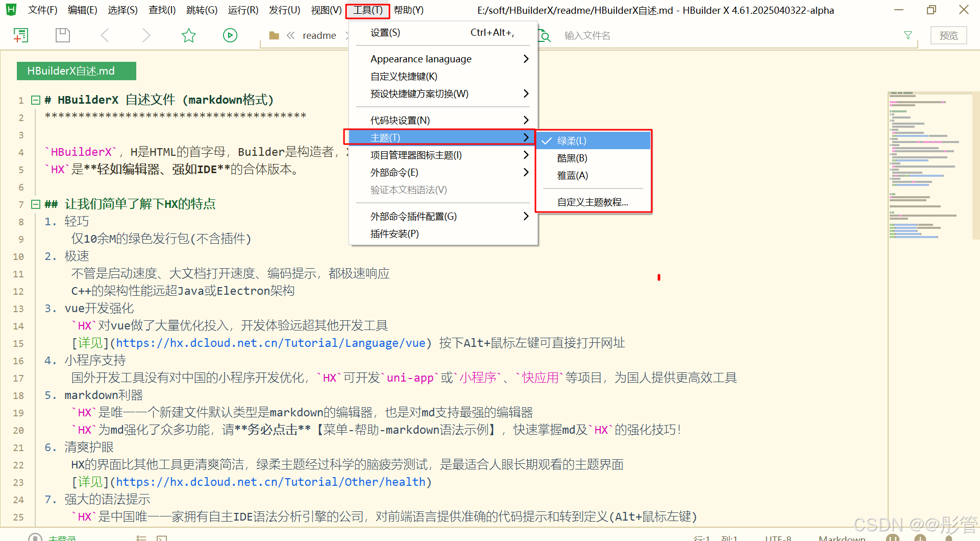Select the 酷黑(B) dark theme

coord(594,158)
